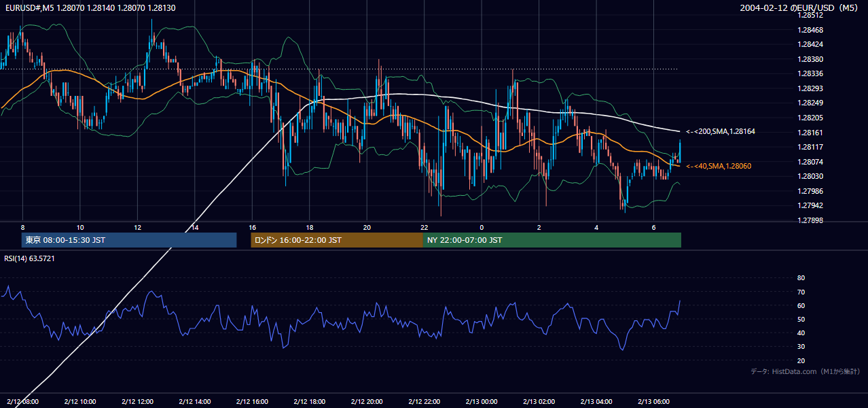Select the 200 SMA label 1.28164

721,131
